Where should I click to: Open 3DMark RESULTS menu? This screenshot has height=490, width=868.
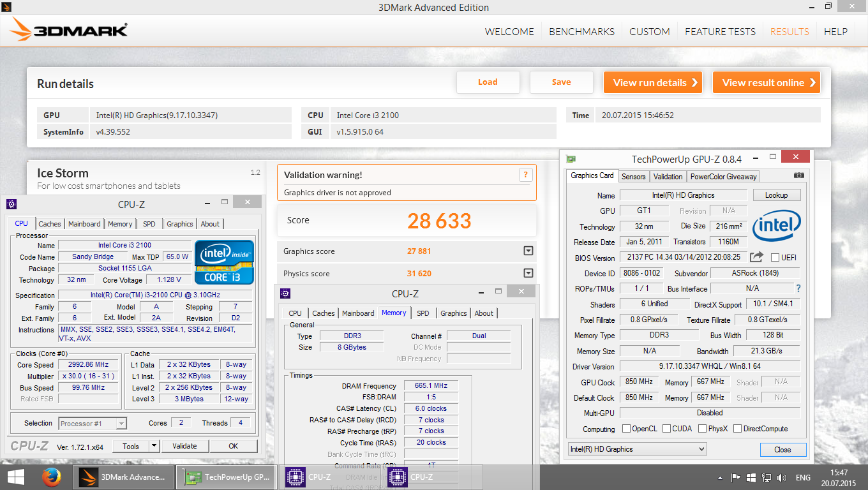click(789, 31)
